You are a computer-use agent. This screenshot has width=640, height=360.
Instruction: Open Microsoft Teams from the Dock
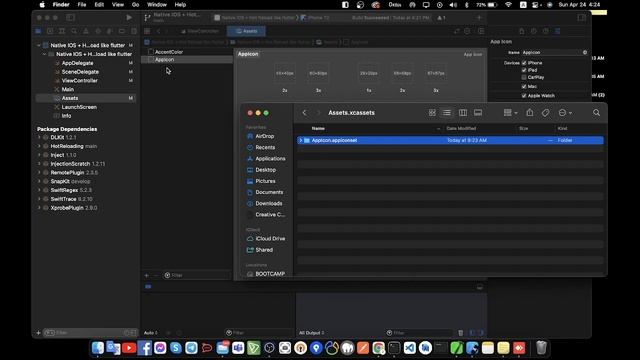(238, 348)
